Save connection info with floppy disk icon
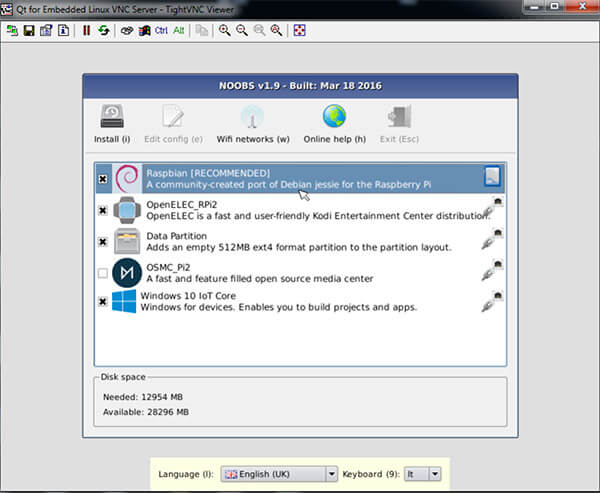This screenshot has height=493, width=600. [29, 31]
